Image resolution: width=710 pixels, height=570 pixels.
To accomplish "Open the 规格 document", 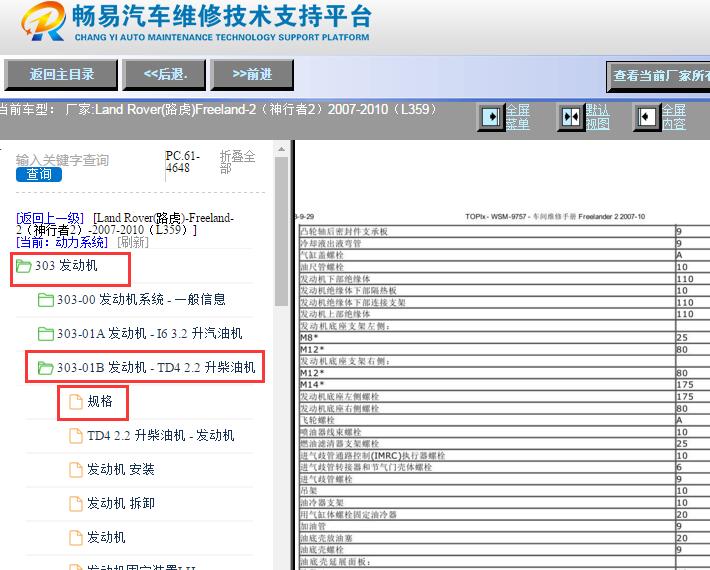I will tap(100, 401).
